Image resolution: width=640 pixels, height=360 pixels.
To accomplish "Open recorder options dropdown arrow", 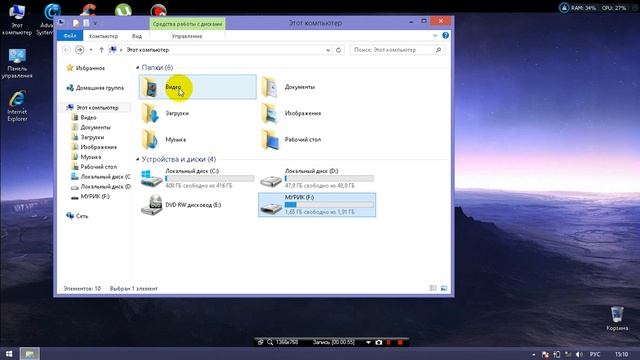I will click(x=368, y=342).
